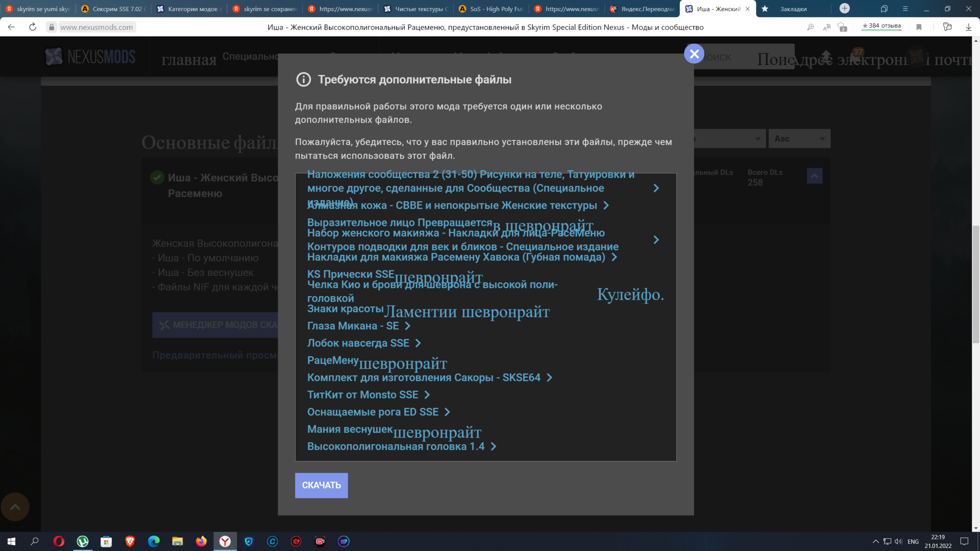Open Firefox from the taskbar
The image size is (980, 551).
201,541
